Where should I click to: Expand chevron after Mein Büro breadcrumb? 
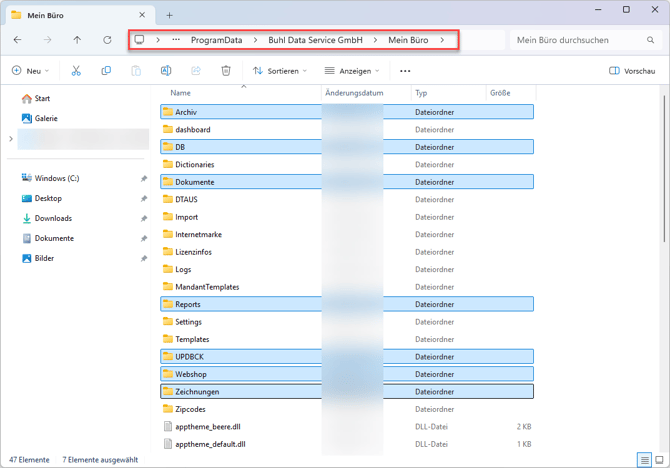[x=442, y=40]
